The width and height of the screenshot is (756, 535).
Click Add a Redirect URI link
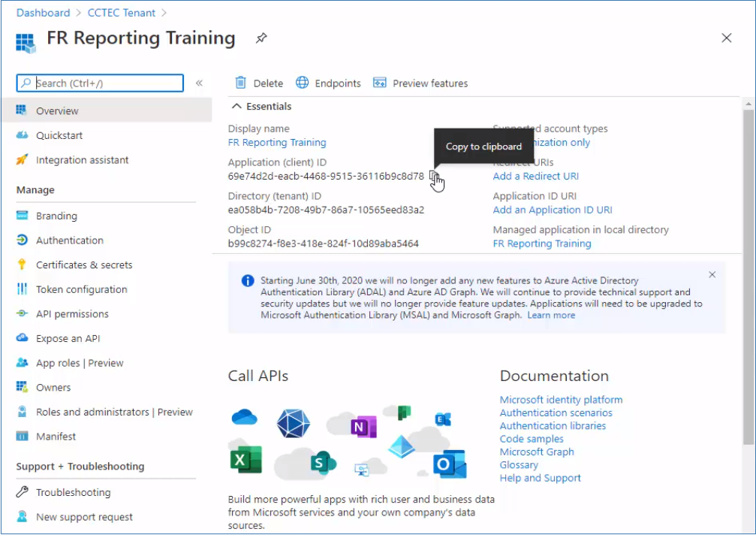click(x=536, y=176)
